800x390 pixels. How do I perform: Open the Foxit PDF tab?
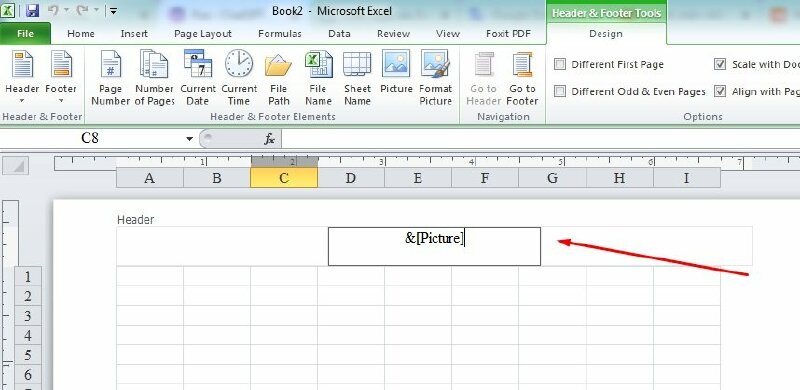pos(508,34)
